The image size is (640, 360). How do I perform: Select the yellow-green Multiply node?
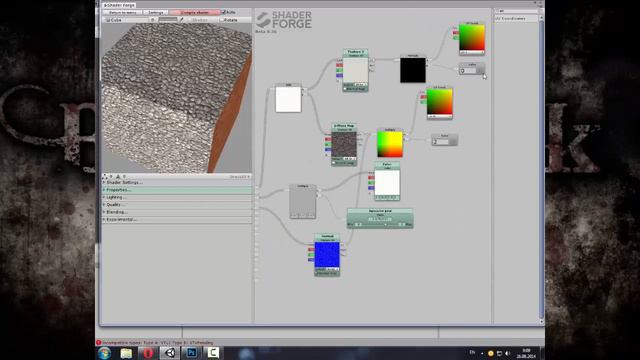[x=390, y=143]
